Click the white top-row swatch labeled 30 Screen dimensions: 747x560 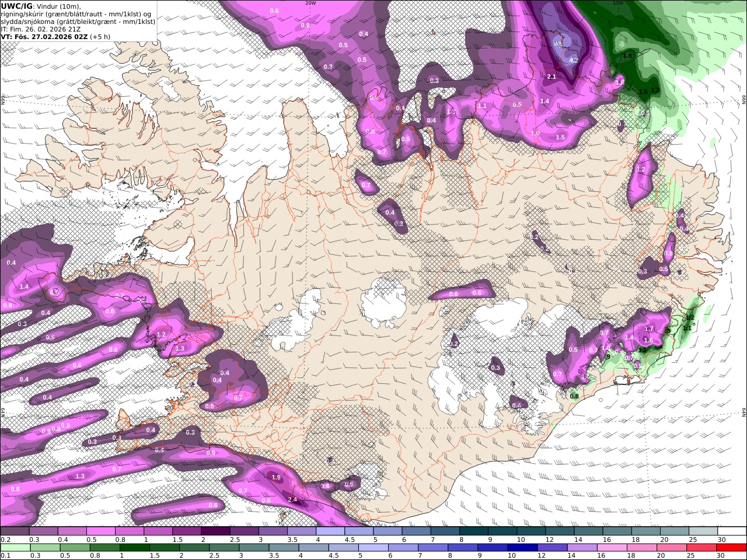pyautogui.click(x=732, y=531)
